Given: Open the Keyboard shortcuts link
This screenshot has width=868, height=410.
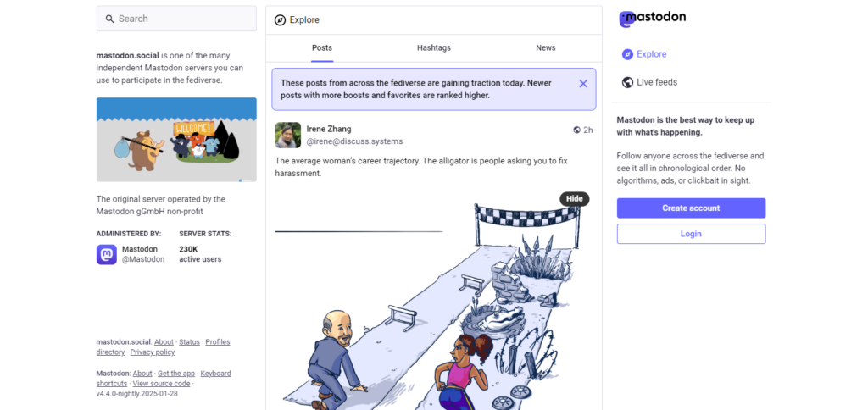Looking at the screenshot, I should tap(164, 379).
